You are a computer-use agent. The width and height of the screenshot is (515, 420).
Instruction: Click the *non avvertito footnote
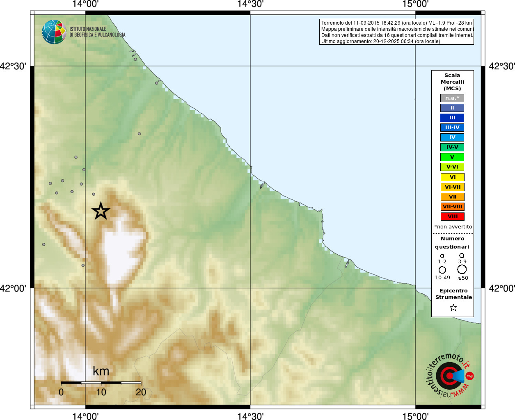point(453,227)
